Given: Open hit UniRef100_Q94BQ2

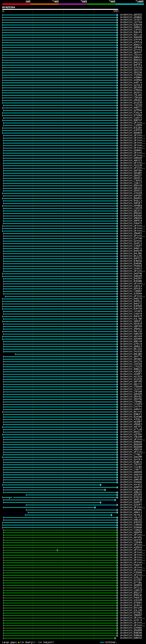Looking at the screenshot, I should pos(131,17).
